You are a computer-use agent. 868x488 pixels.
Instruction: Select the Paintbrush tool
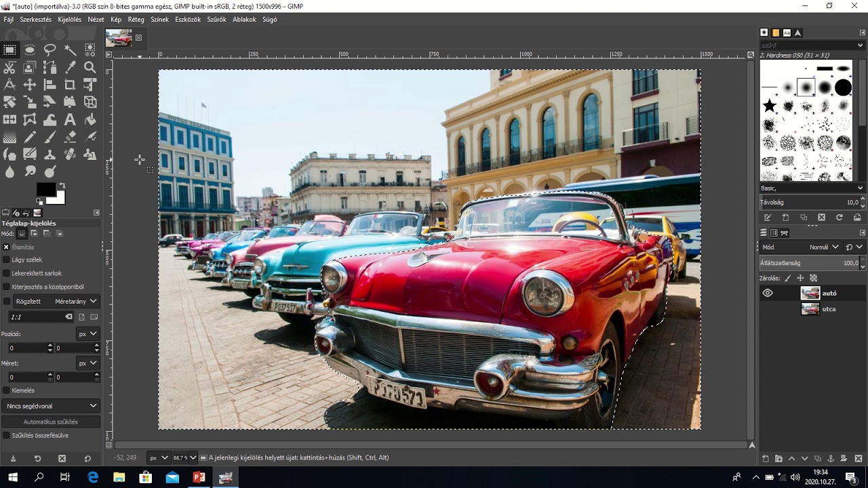pos(50,138)
